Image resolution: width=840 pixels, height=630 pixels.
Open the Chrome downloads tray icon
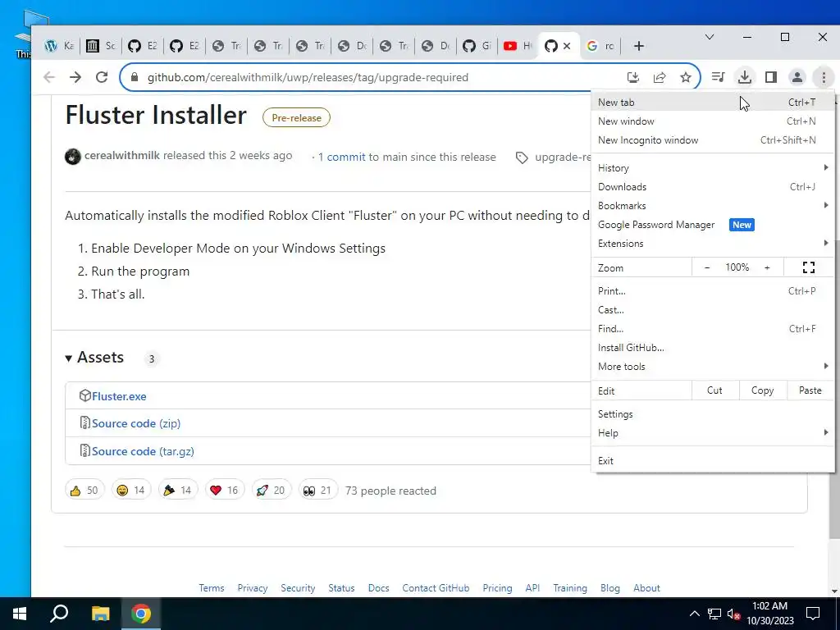[744, 77]
